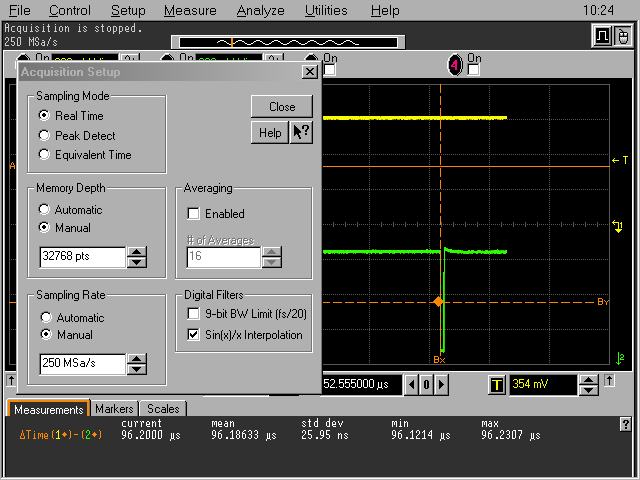The image size is (640, 480).
Task: Click the channel 4 indicator icon
Action: [456, 65]
